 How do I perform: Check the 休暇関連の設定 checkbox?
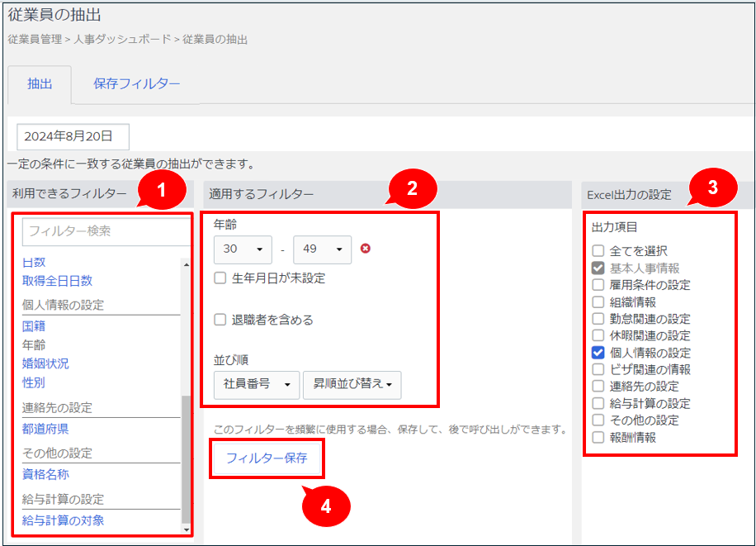coord(598,335)
